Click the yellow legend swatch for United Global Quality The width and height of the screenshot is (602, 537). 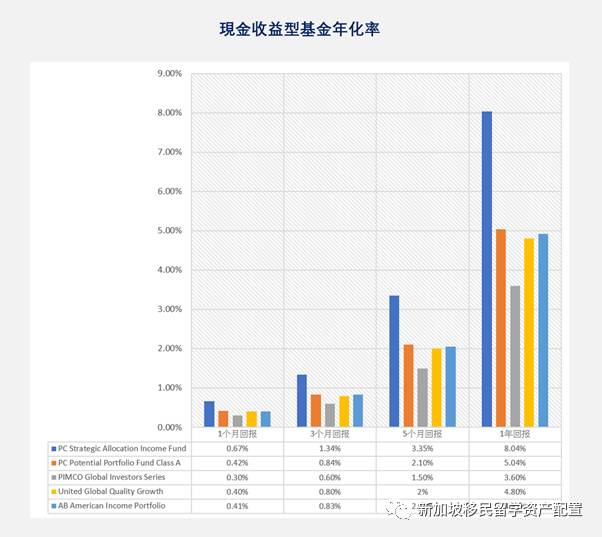click(x=54, y=492)
